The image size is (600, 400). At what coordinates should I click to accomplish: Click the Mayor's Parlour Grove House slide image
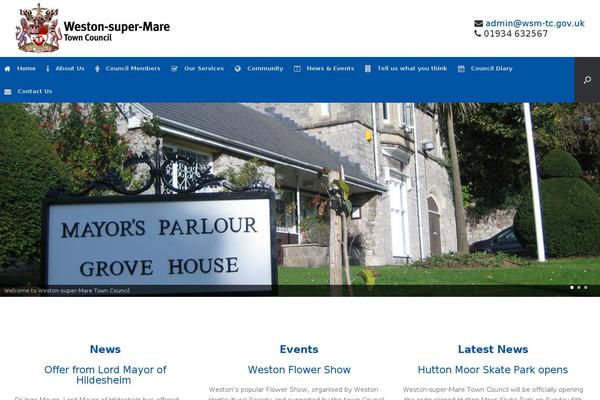(x=300, y=199)
